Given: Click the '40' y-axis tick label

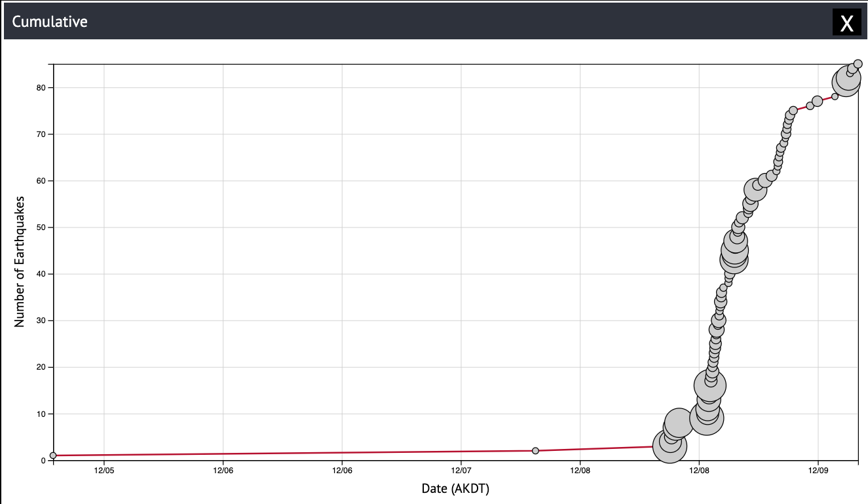Looking at the screenshot, I should coord(41,274).
